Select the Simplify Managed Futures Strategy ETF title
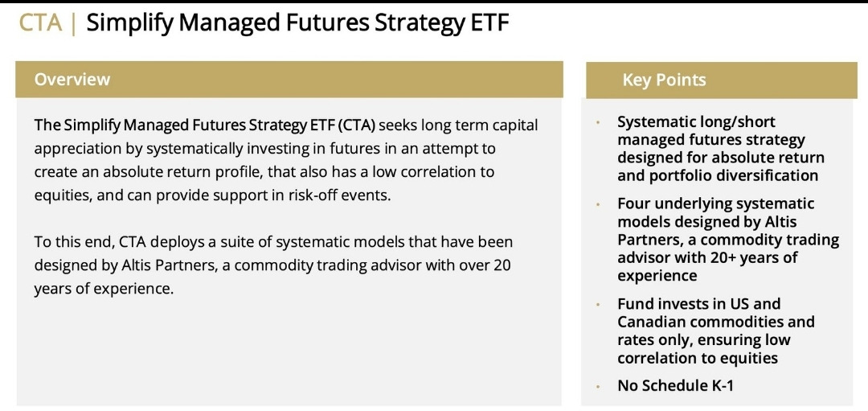Image resolution: width=868 pixels, height=411 pixels. point(297,24)
